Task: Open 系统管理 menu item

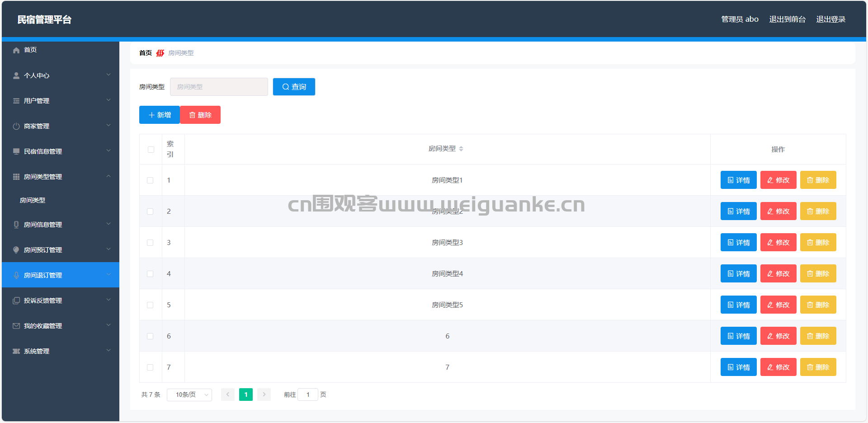Action: pos(61,351)
